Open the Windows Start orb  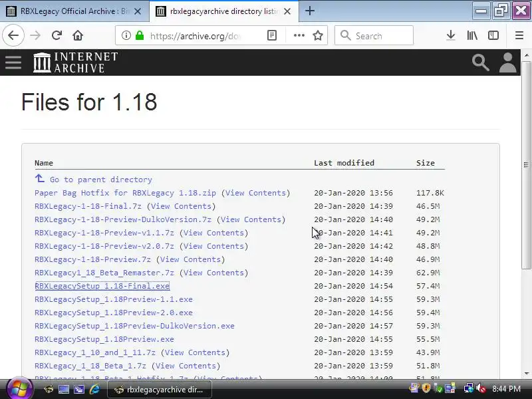click(20, 389)
